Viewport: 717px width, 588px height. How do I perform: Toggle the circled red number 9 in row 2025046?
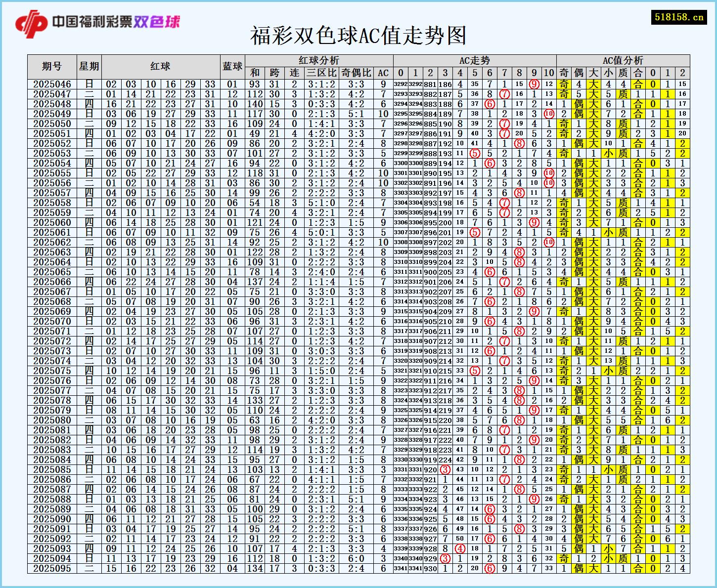pyautogui.click(x=533, y=85)
